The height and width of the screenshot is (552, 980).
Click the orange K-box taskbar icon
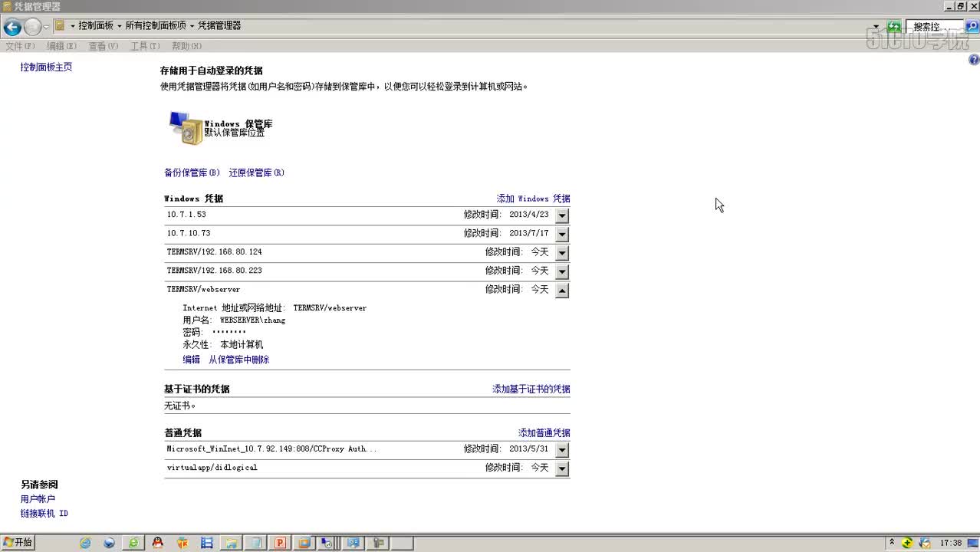[182, 543]
